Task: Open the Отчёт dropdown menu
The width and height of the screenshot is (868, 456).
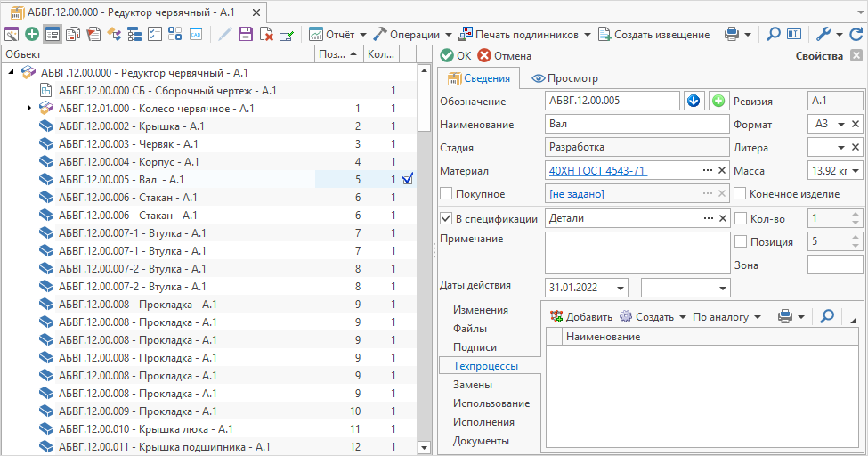Action: [x=363, y=35]
